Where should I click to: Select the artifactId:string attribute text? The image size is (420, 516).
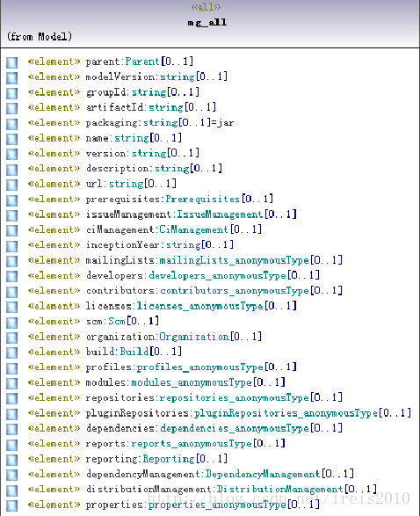click(x=151, y=107)
